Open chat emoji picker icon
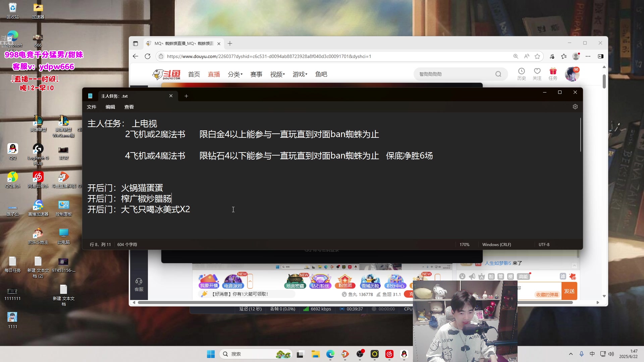 (x=462, y=277)
